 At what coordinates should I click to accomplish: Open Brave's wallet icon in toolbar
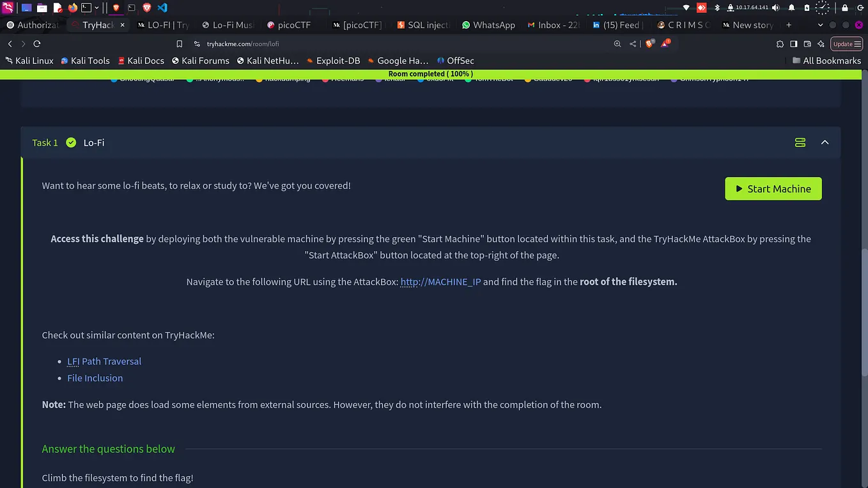807,43
